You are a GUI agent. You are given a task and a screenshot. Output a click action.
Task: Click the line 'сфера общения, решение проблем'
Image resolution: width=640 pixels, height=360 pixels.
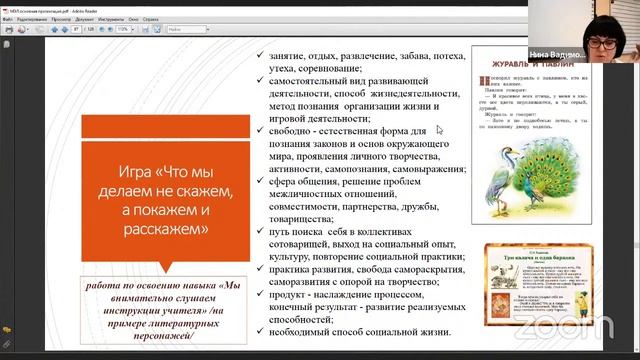point(344,181)
